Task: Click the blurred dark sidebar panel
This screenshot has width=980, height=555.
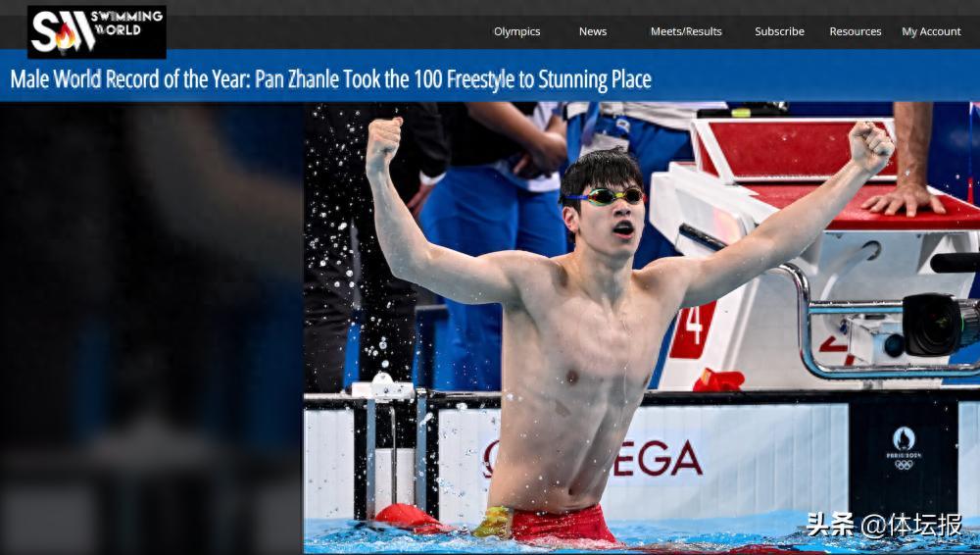Action: click(x=151, y=328)
